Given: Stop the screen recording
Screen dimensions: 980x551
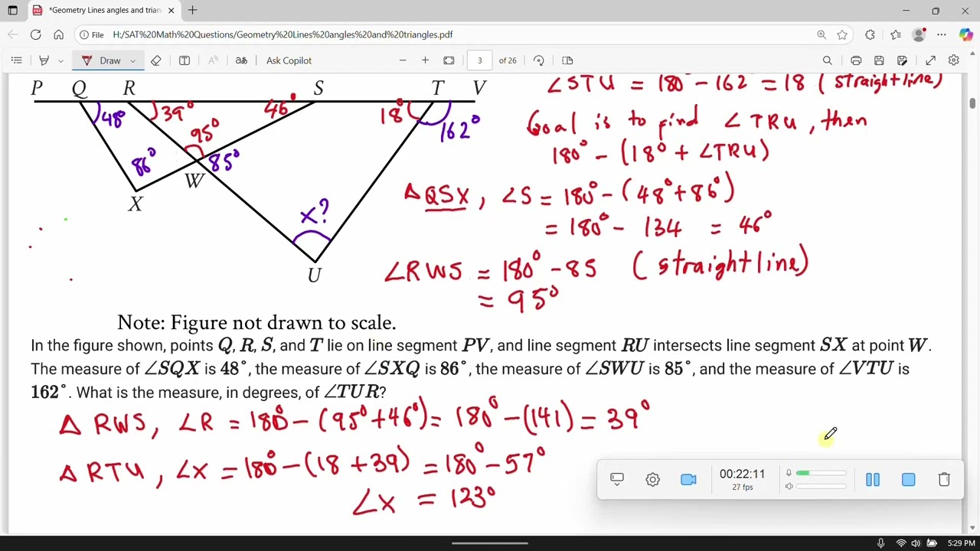Looking at the screenshot, I should point(908,479).
